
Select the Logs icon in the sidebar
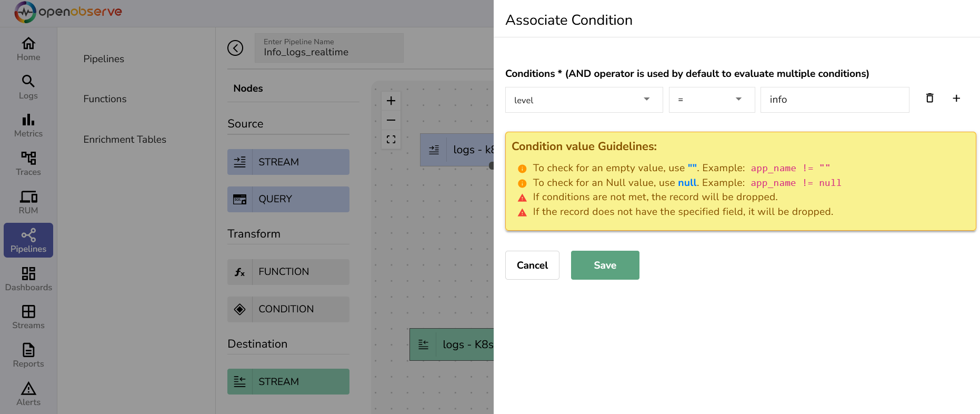(x=28, y=86)
